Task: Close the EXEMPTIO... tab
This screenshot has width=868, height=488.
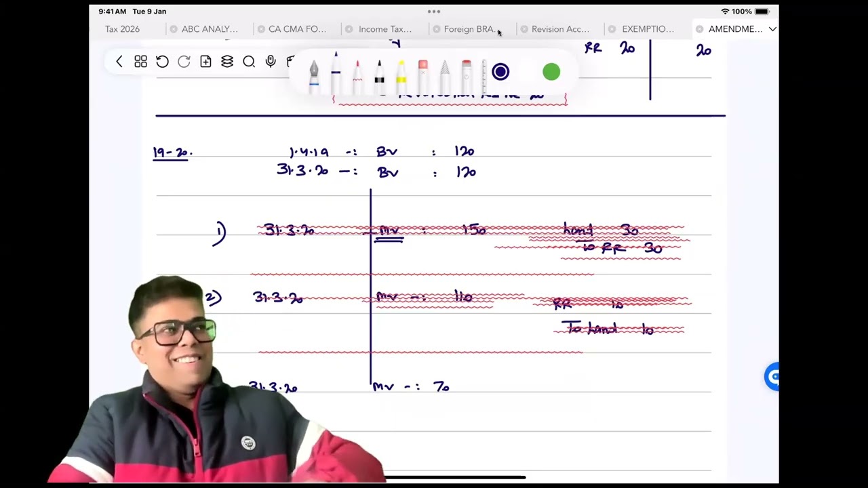Action: pyautogui.click(x=612, y=29)
